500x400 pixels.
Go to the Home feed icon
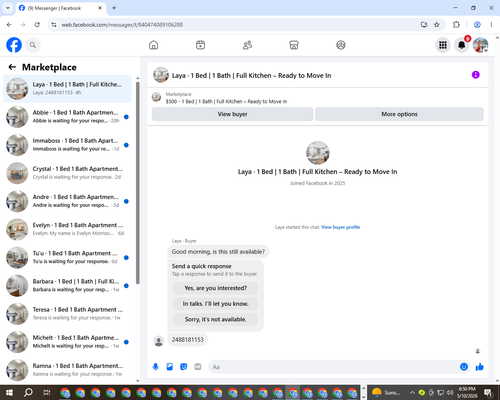(153, 45)
